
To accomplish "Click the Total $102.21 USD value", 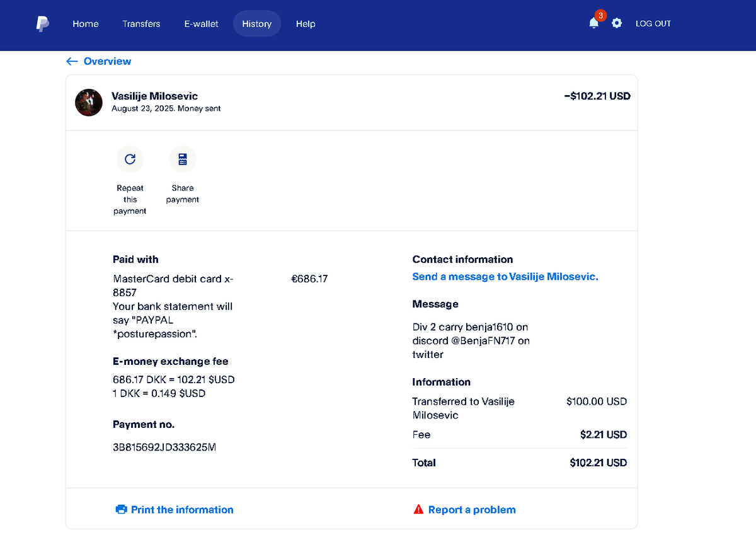I will (x=598, y=463).
